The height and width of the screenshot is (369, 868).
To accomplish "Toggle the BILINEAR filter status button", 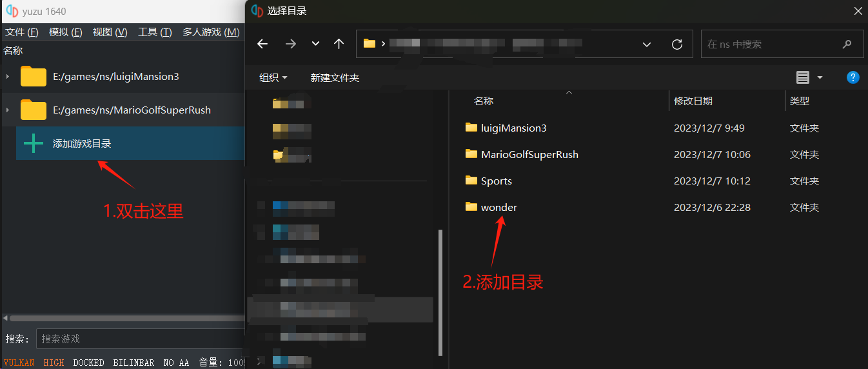I will tap(133, 363).
